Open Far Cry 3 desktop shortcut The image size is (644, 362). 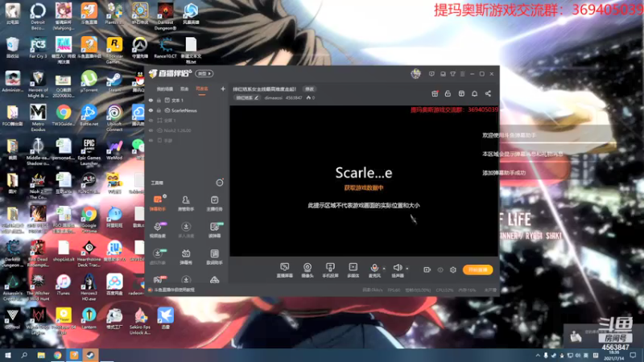point(38,48)
